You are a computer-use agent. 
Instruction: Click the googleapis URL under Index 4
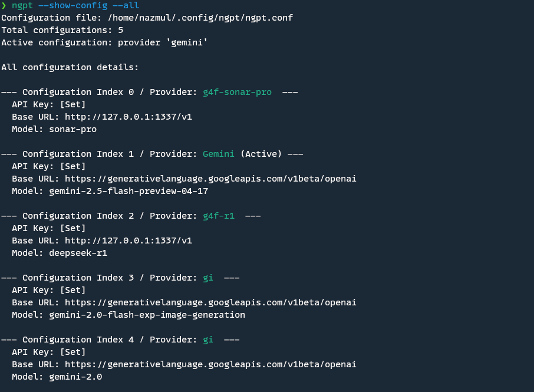coord(210,365)
